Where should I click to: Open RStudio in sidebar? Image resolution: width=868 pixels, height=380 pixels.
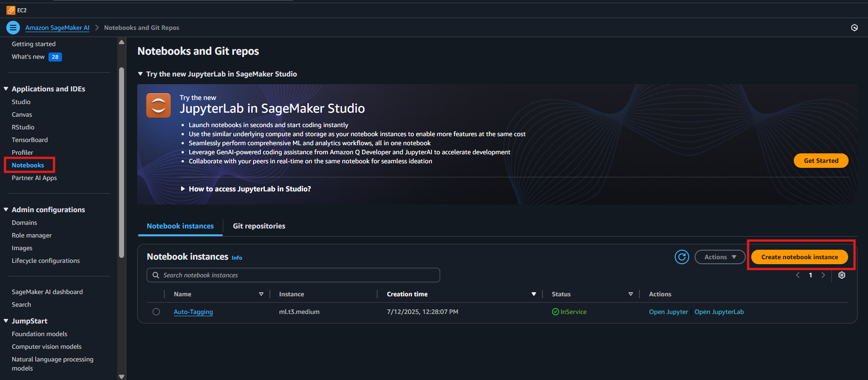[23, 127]
